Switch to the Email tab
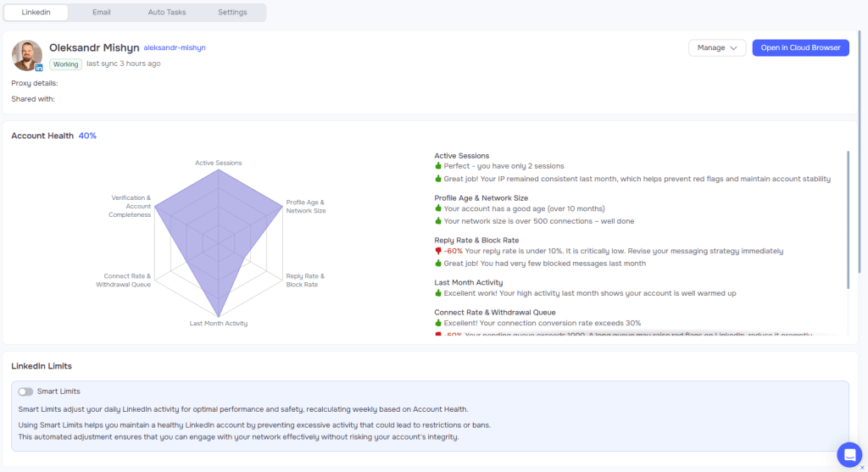 [101, 13]
